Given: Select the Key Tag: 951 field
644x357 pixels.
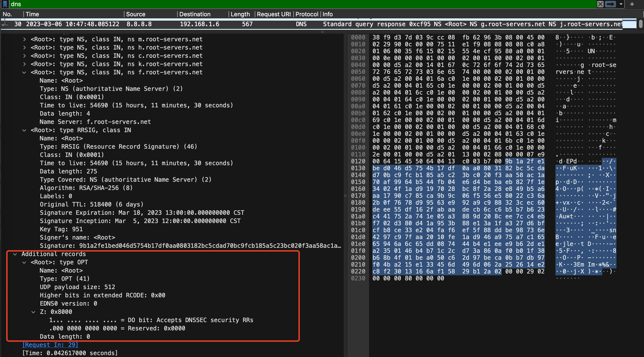Looking at the screenshot, I should click(61, 229).
